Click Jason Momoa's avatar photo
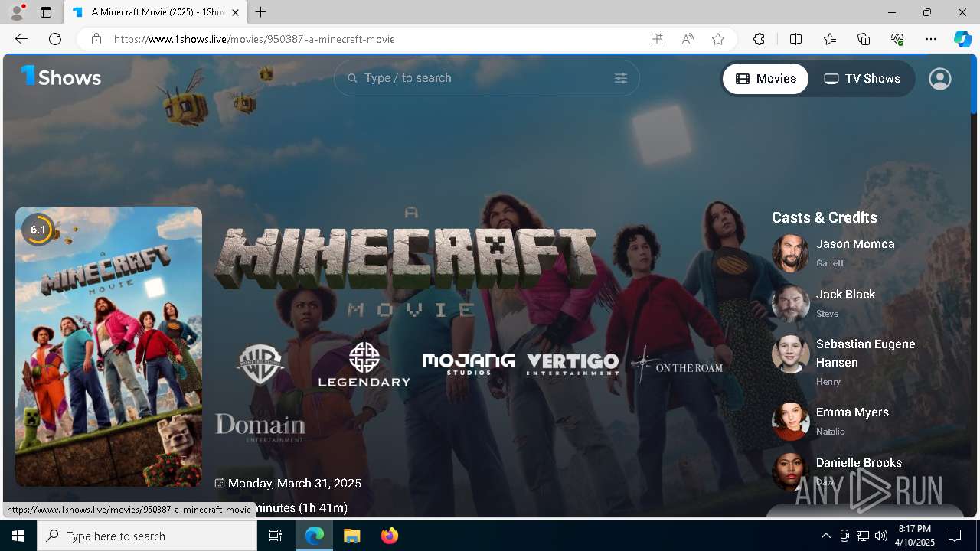This screenshot has height=551, width=980. coord(790,253)
